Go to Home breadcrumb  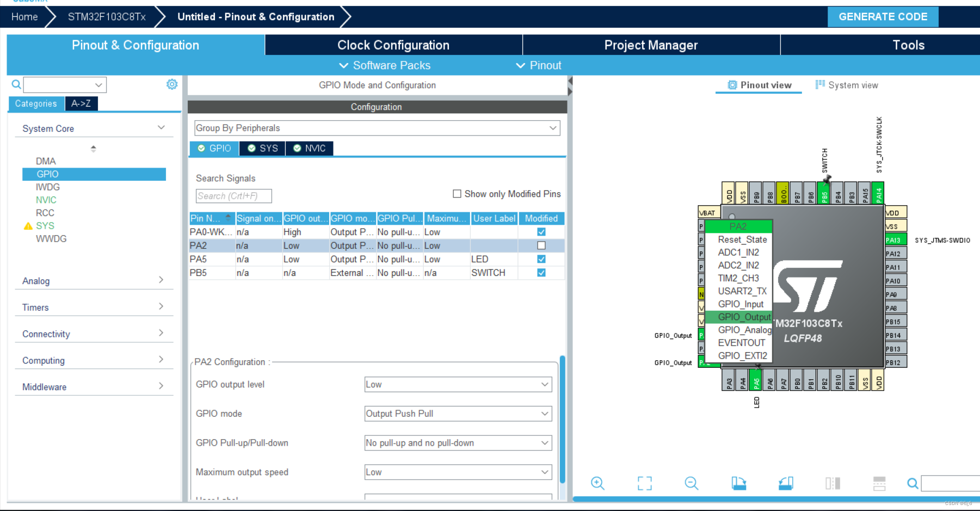(x=24, y=17)
